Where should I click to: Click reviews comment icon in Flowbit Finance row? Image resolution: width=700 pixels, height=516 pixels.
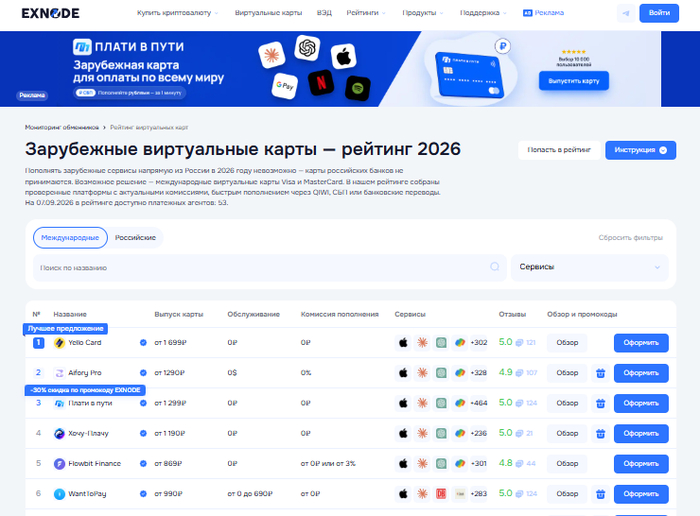tap(519, 464)
